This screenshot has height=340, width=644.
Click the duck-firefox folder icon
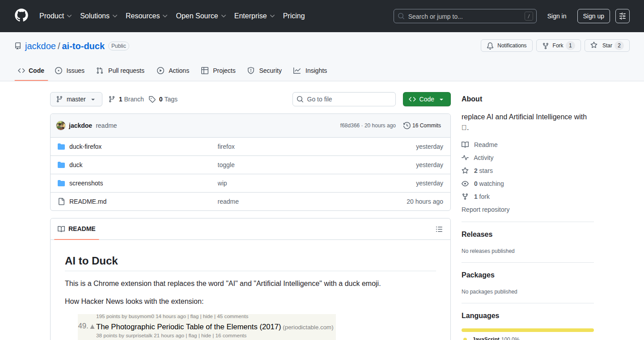pyautogui.click(x=61, y=147)
